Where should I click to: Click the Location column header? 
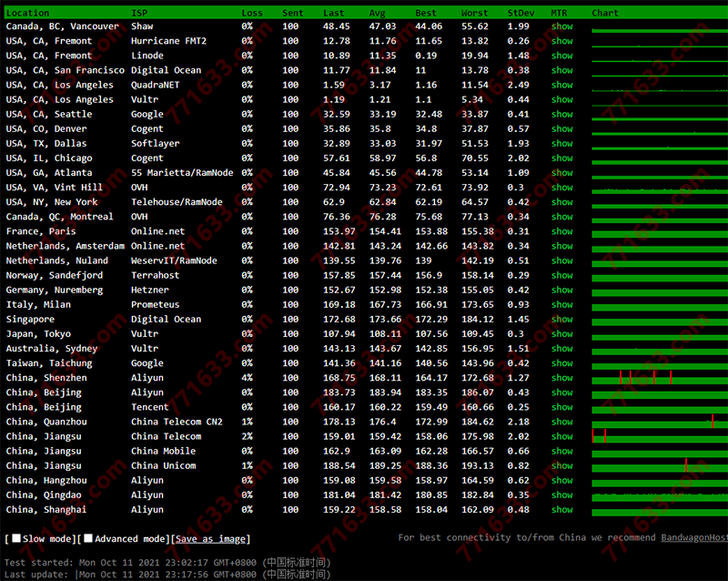click(x=27, y=13)
